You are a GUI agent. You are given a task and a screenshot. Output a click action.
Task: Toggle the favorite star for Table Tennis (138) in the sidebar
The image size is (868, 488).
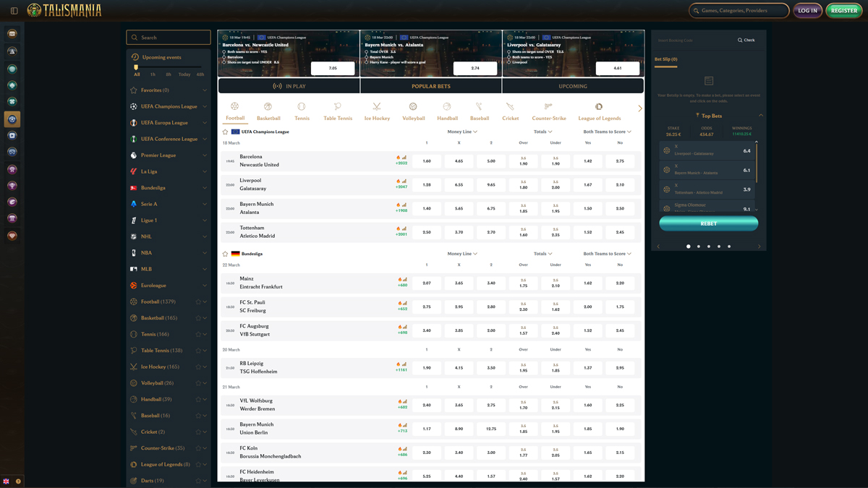point(198,351)
